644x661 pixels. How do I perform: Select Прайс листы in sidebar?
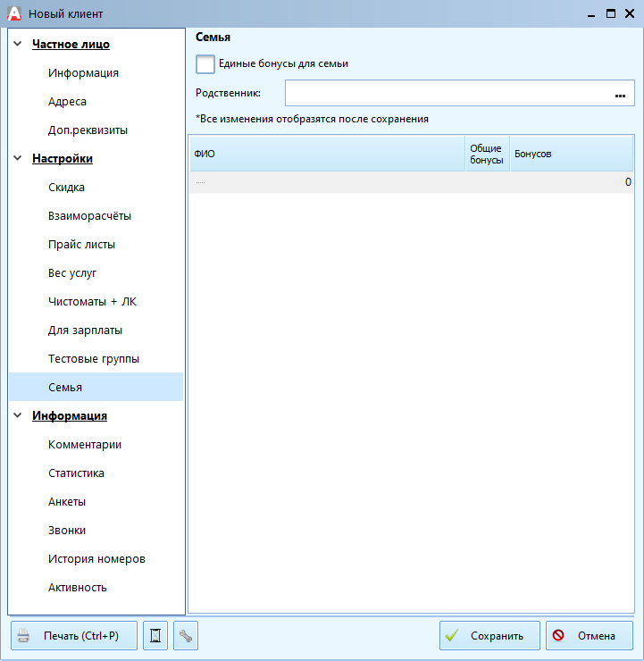81,245
